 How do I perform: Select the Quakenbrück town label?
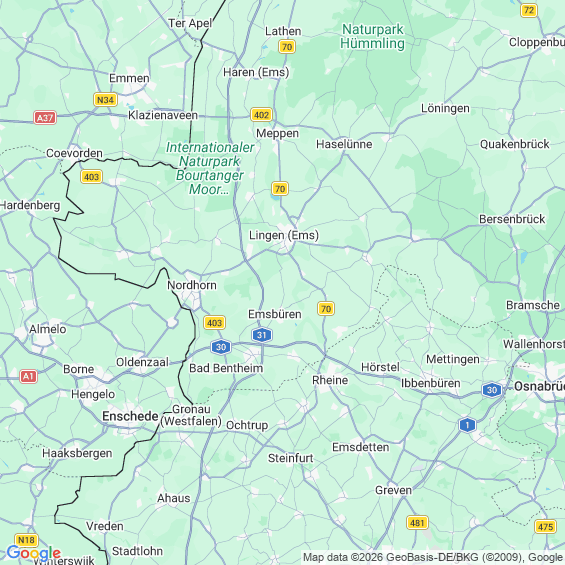point(515,144)
